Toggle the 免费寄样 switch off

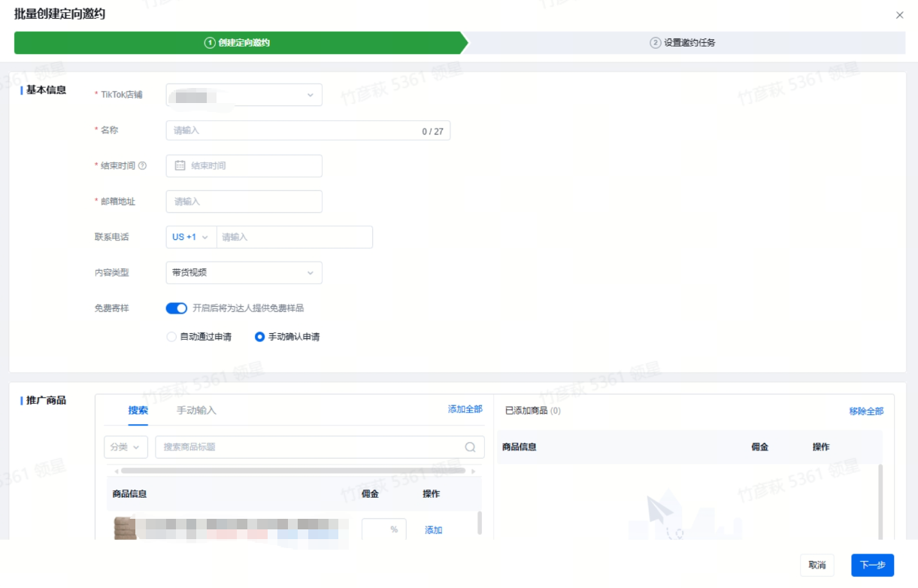(176, 308)
